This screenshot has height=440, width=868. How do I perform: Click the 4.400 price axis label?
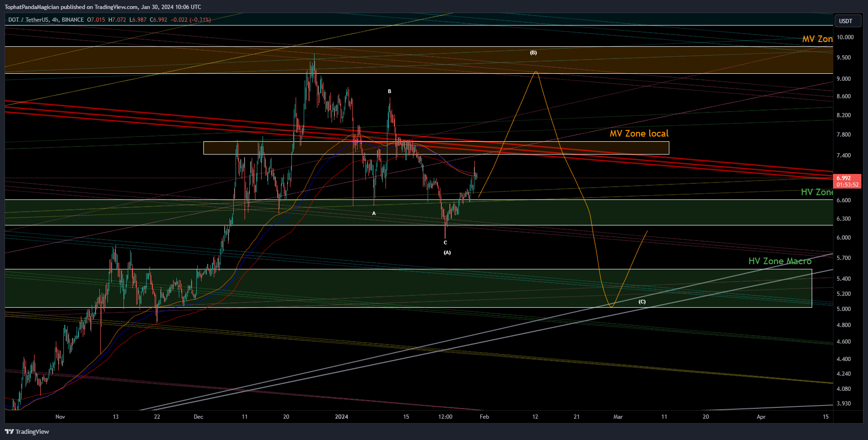click(843, 359)
